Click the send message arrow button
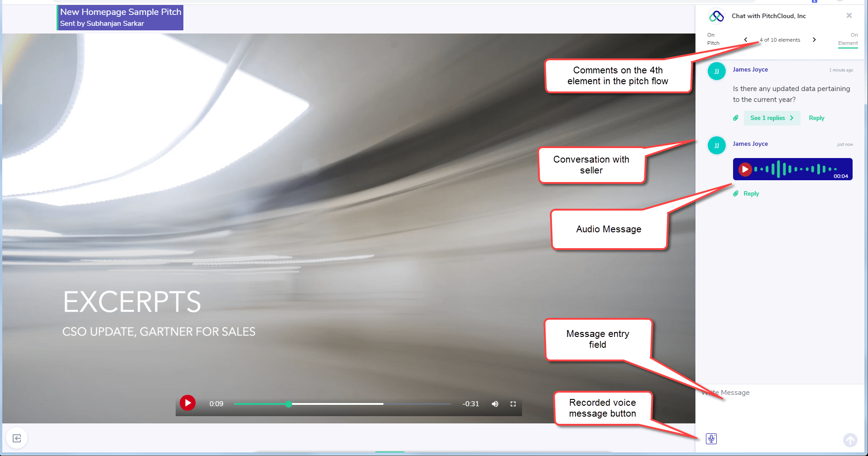Viewport: 868px width, 456px height. click(850, 440)
